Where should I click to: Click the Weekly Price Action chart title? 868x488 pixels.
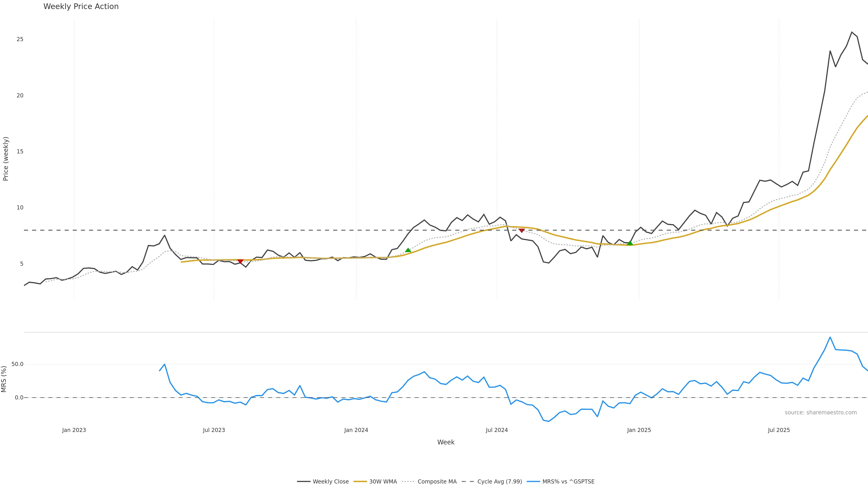pyautogui.click(x=81, y=6)
